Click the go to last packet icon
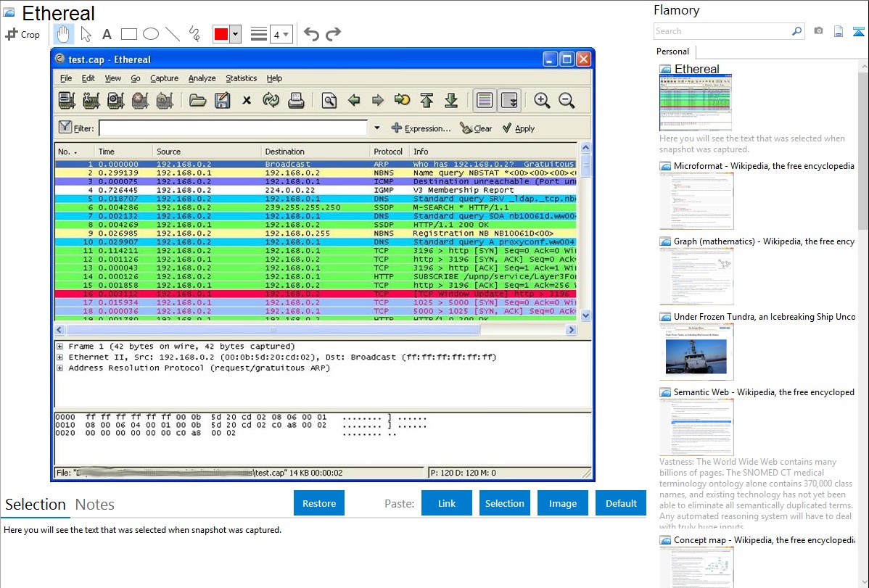 pos(451,100)
